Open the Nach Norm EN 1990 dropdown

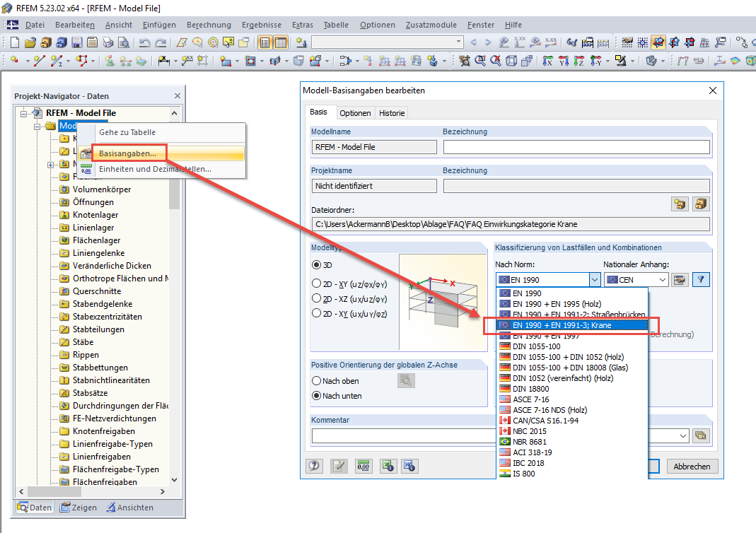pos(595,279)
